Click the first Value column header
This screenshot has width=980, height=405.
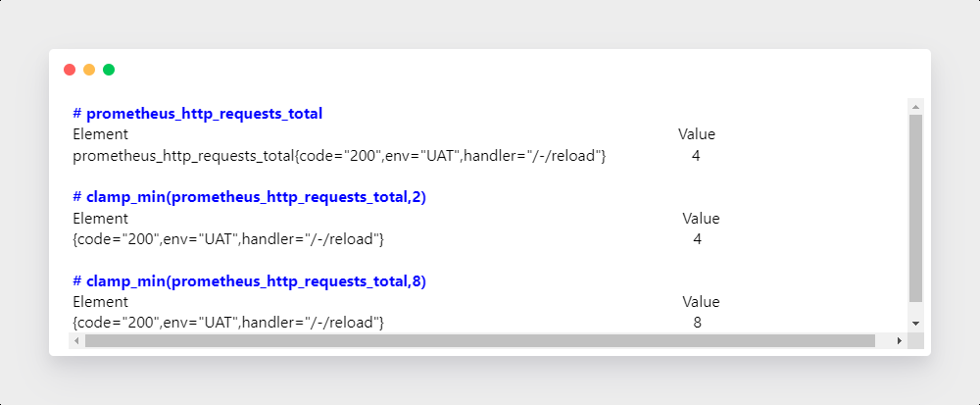click(697, 133)
